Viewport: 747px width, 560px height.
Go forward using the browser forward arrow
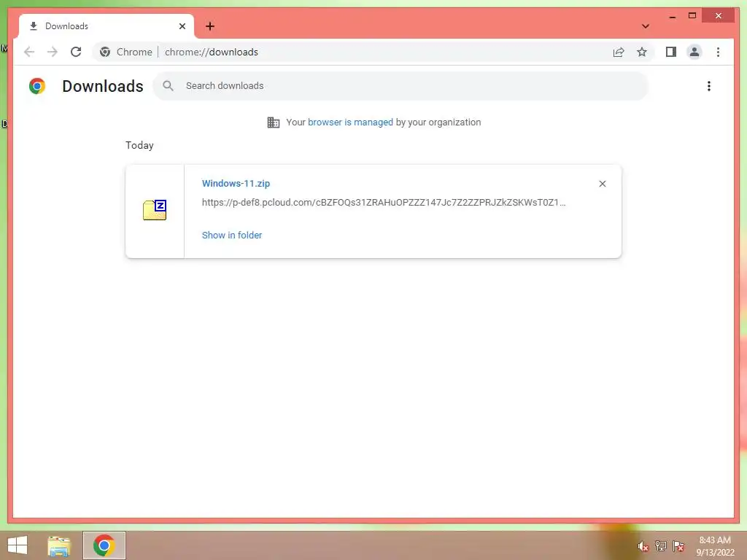53,52
